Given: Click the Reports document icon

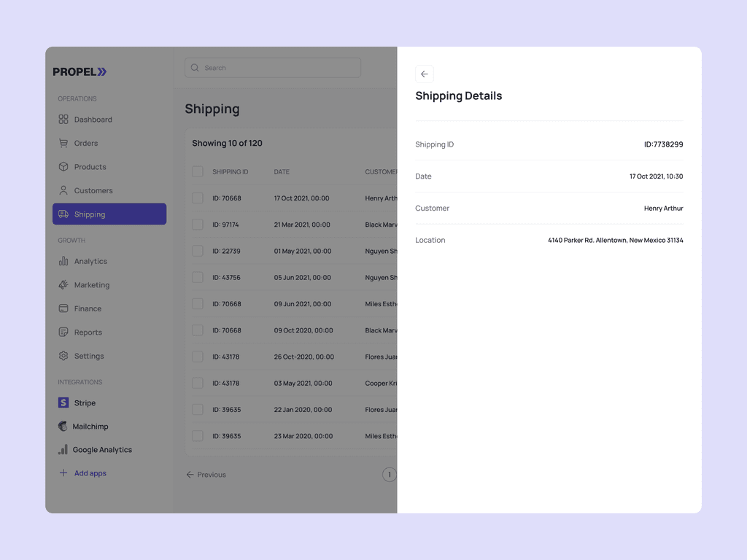Looking at the screenshot, I should pyautogui.click(x=63, y=332).
